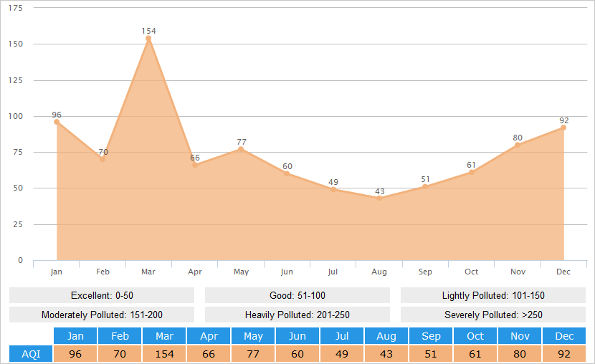Click orange table cell 61 under Oct
The image size is (595, 364).
[x=475, y=354]
